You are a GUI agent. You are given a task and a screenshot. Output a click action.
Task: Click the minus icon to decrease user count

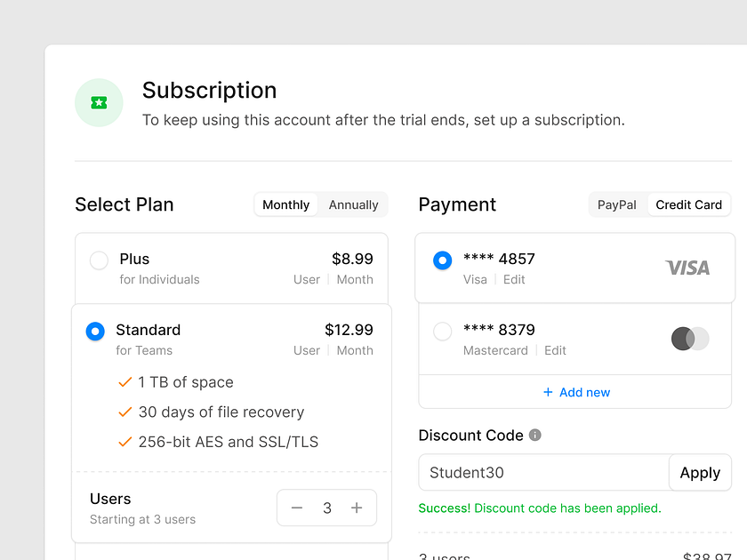pos(297,508)
